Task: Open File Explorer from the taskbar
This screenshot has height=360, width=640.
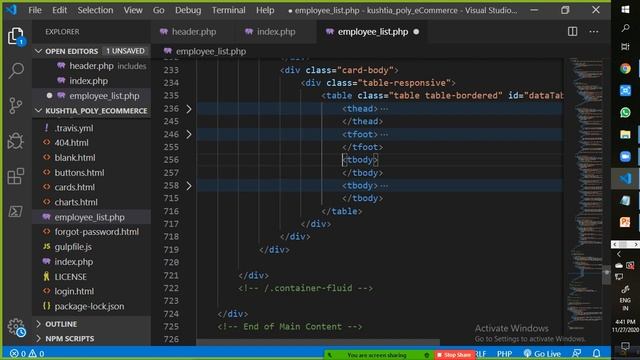Action: click(625, 134)
